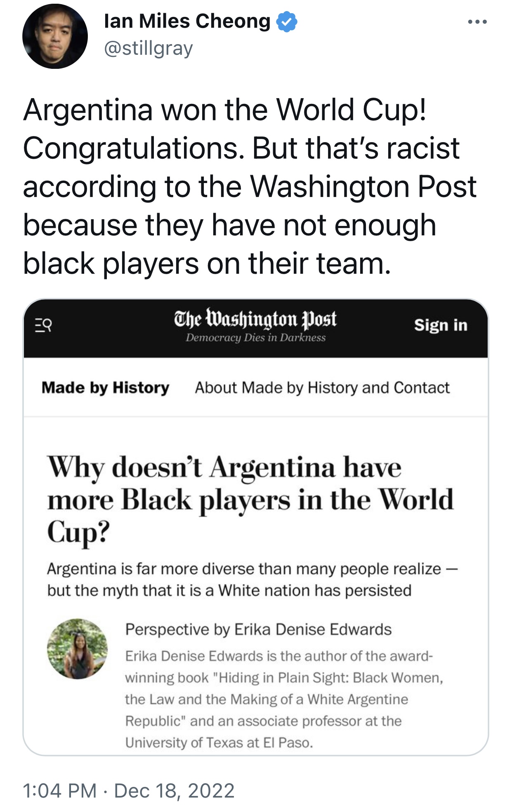Screen dimensions: 512x812
Task: Click the @stillgray handle
Action: 149,49
